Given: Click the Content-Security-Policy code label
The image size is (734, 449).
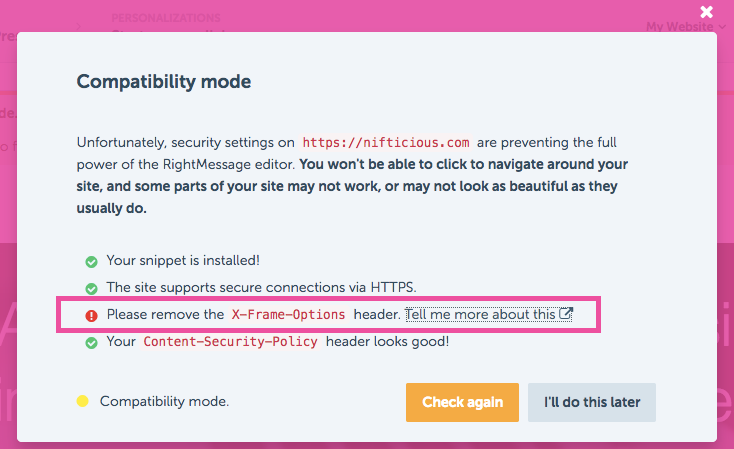Looking at the screenshot, I should (230, 342).
